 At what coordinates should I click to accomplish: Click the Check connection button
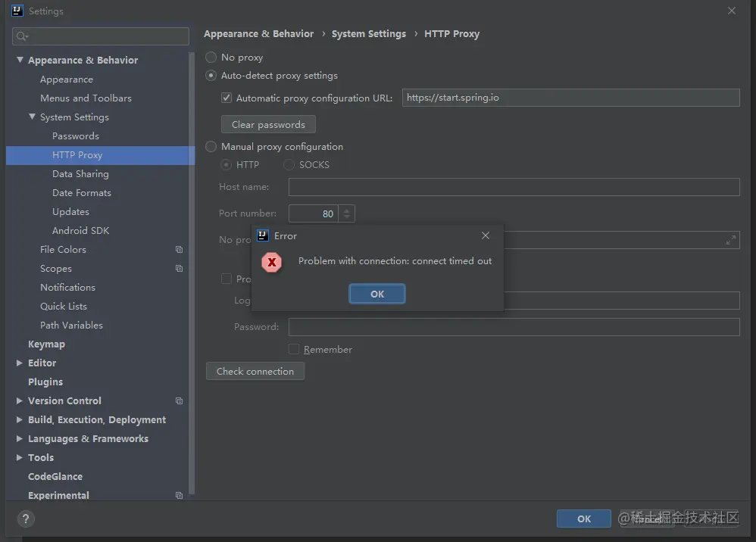coord(255,371)
